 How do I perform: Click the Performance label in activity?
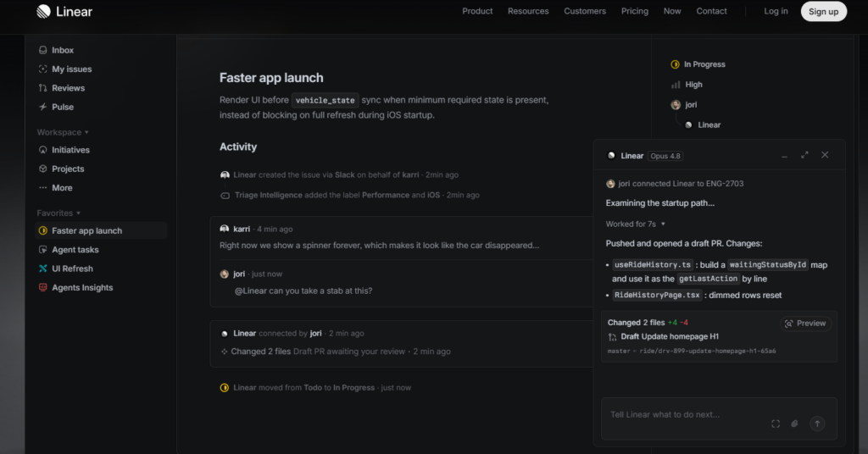(386, 195)
